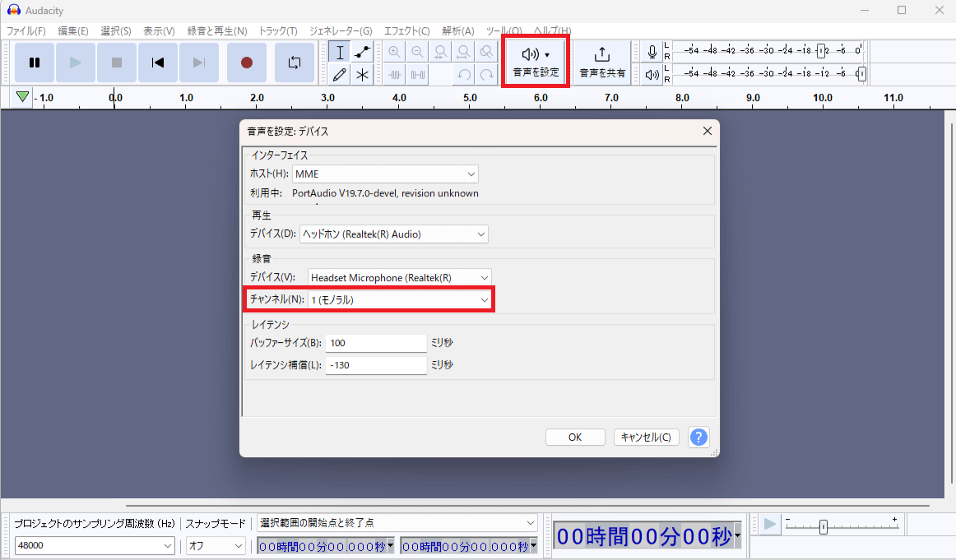The height and width of the screenshot is (560, 956).
Task: Open the 音声を設定 audio setup button
Action: pyautogui.click(x=536, y=62)
